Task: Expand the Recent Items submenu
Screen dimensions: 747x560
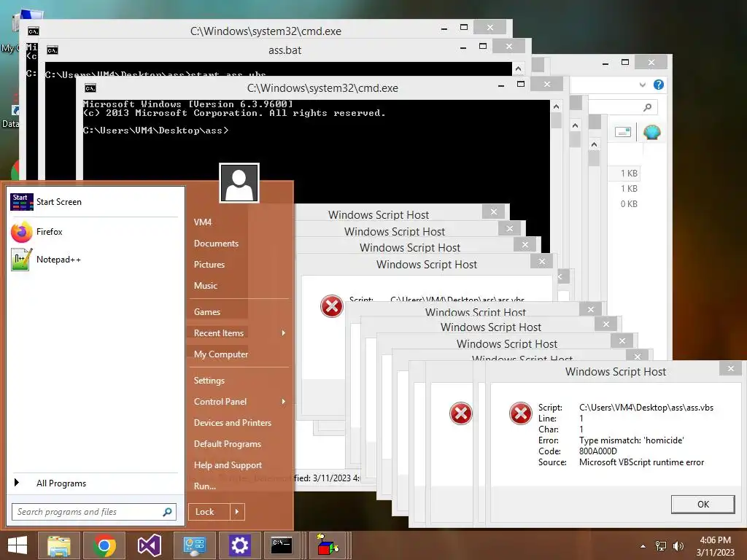Action: coord(284,332)
